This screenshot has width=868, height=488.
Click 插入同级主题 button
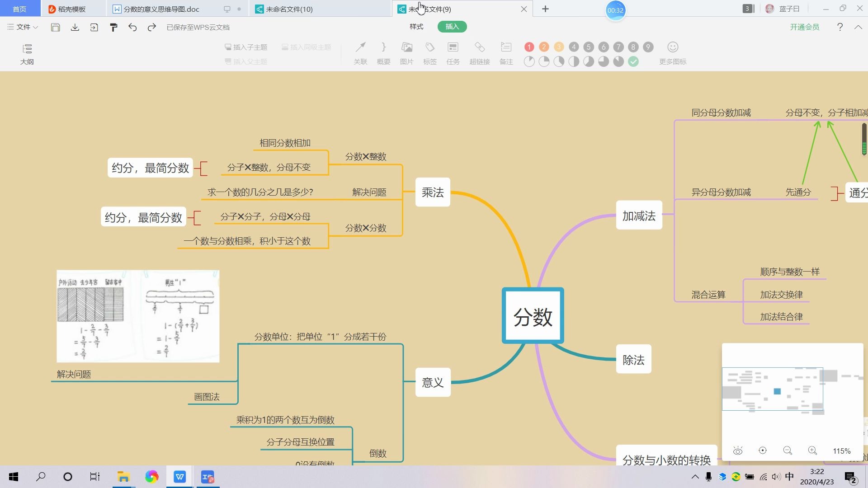(x=307, y=47)
